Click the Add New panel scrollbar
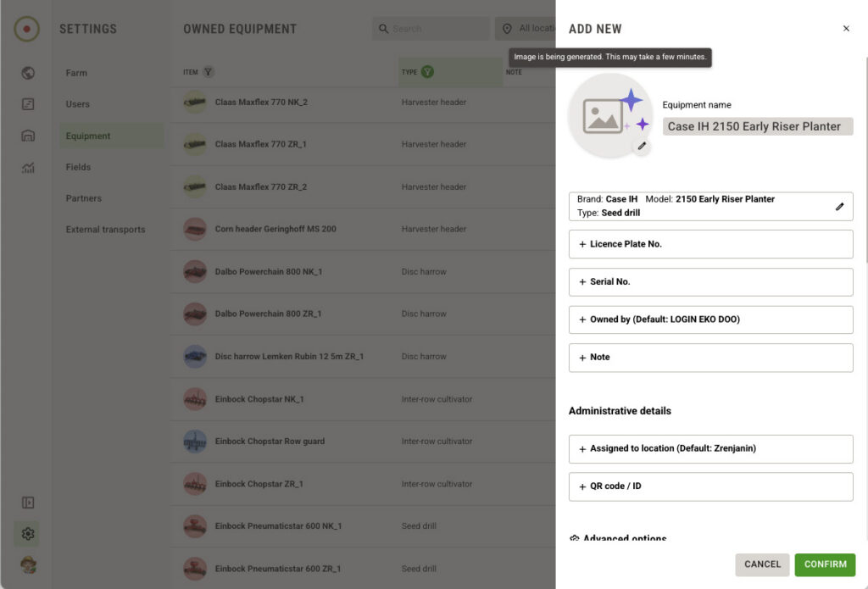The image size is (868, 589). 865,159
